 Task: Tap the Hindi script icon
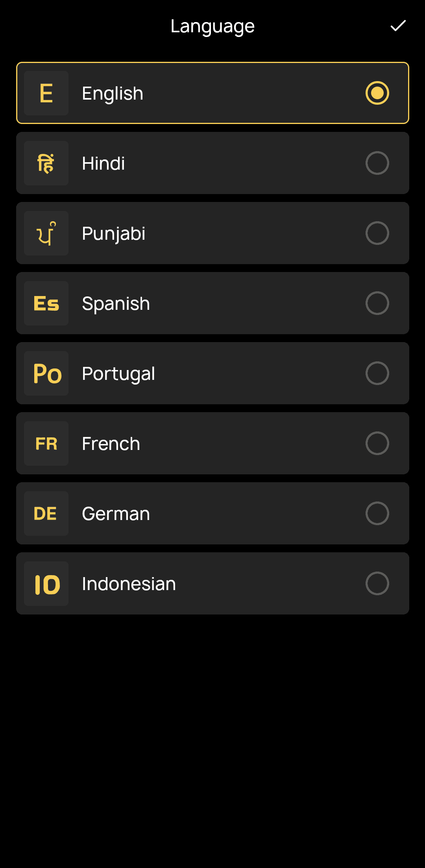(x=46, y=163)
